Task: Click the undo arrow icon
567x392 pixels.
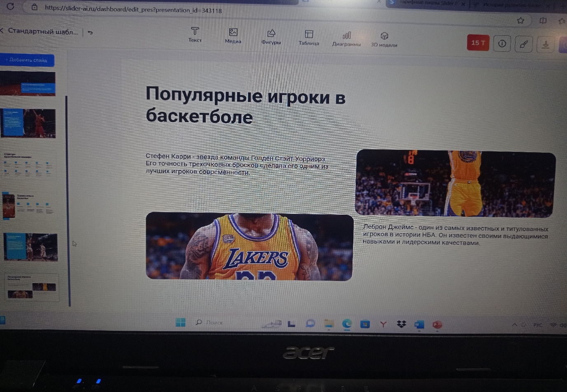Action: pyautogui.click(x=90, y=32)
